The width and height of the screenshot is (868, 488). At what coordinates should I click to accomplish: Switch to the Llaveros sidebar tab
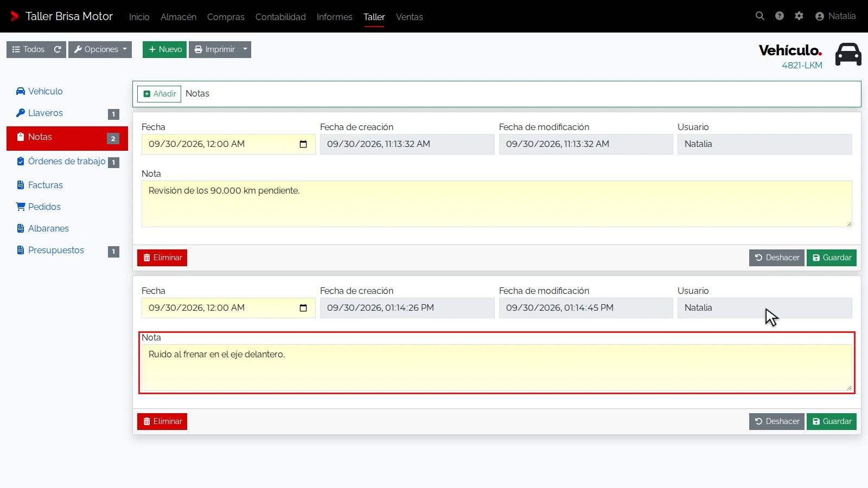(x=67, y=113)
